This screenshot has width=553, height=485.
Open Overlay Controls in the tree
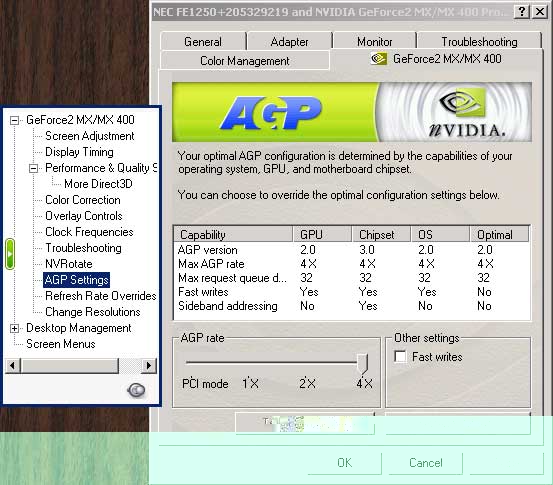[x=84, y=216]
